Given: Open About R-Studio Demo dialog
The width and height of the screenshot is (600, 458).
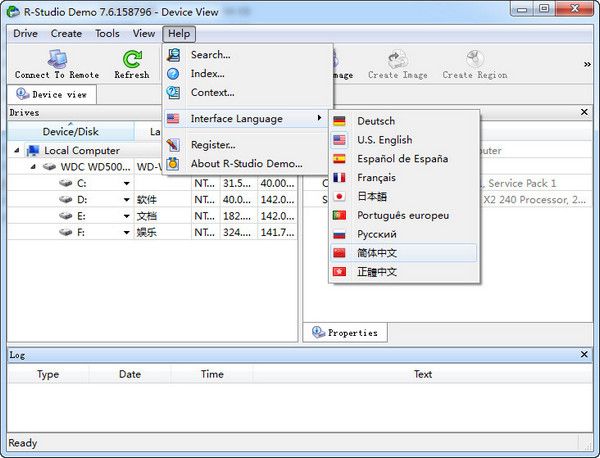Looking at the screenshot, I should 248,164.
